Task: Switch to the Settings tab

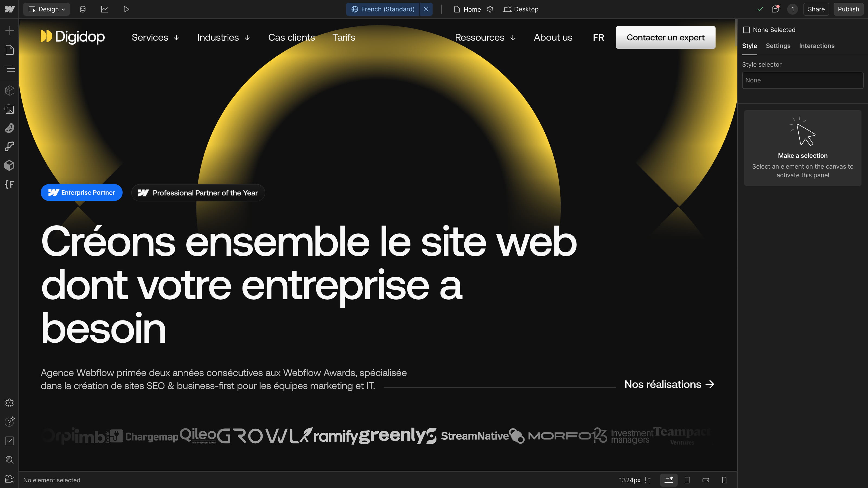Action: point(778,46)
